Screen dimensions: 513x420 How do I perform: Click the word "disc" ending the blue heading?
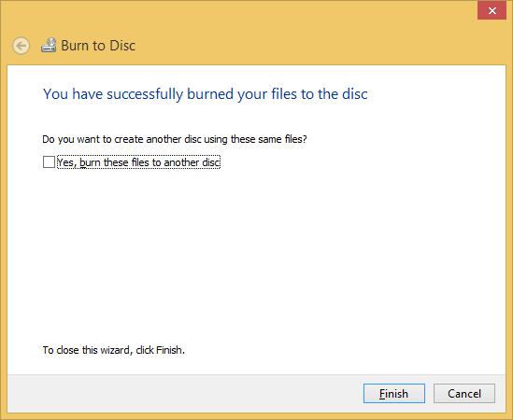pos(355,94)
